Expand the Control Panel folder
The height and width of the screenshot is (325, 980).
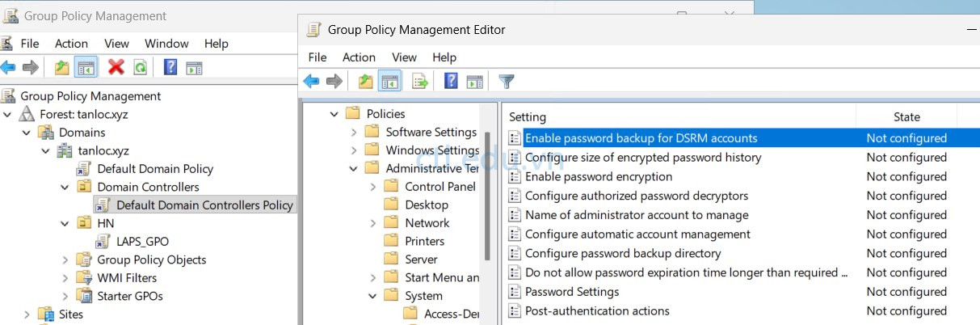click(x=372, y=187)
